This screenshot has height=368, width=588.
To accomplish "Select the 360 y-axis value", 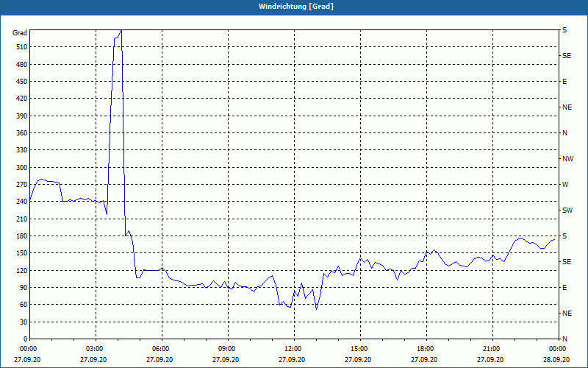I will click(21, 133).
